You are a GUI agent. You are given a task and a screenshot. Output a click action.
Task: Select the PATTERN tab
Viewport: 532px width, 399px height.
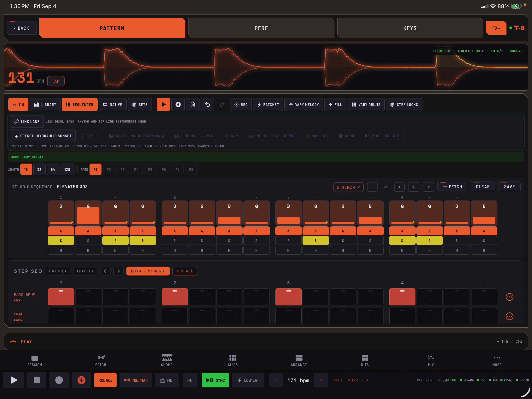point(112,28)
